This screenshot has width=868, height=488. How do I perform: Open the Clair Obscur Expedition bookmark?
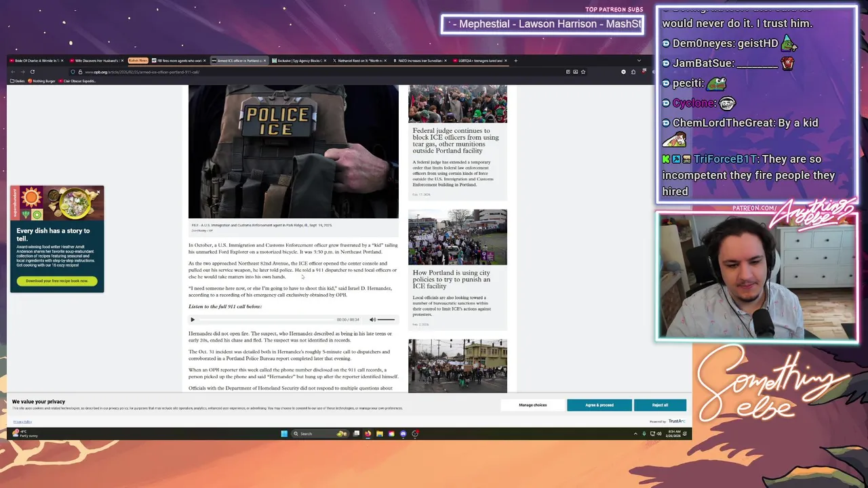(78, 81)
